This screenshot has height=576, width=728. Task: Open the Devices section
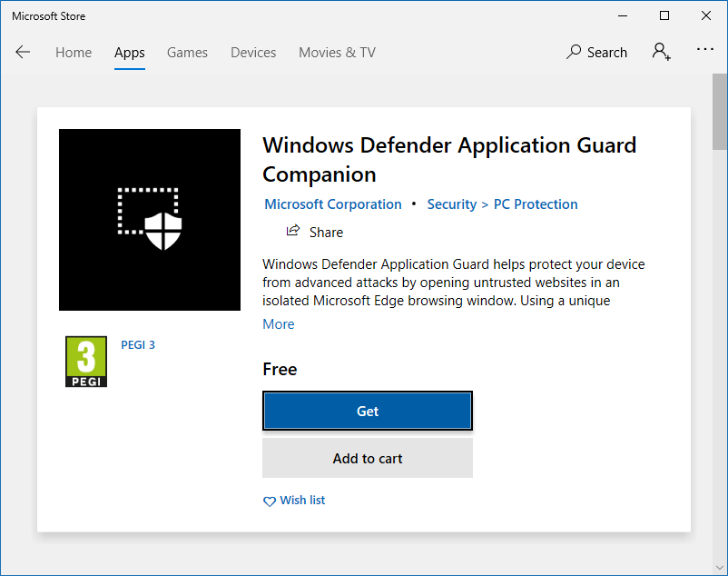click(x=253, y=52)
